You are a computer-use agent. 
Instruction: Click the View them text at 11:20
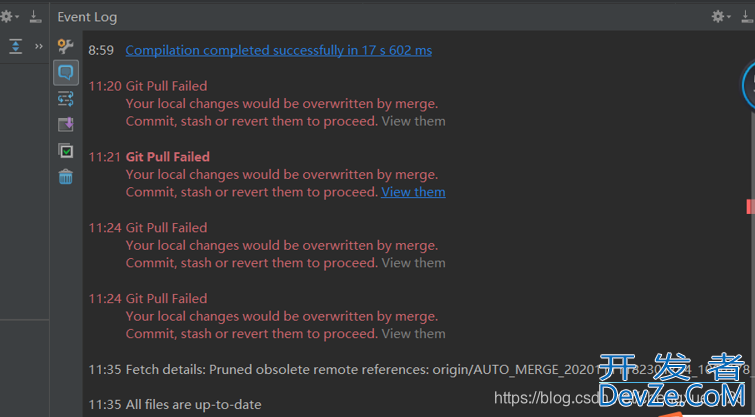(x=413, y=121)
